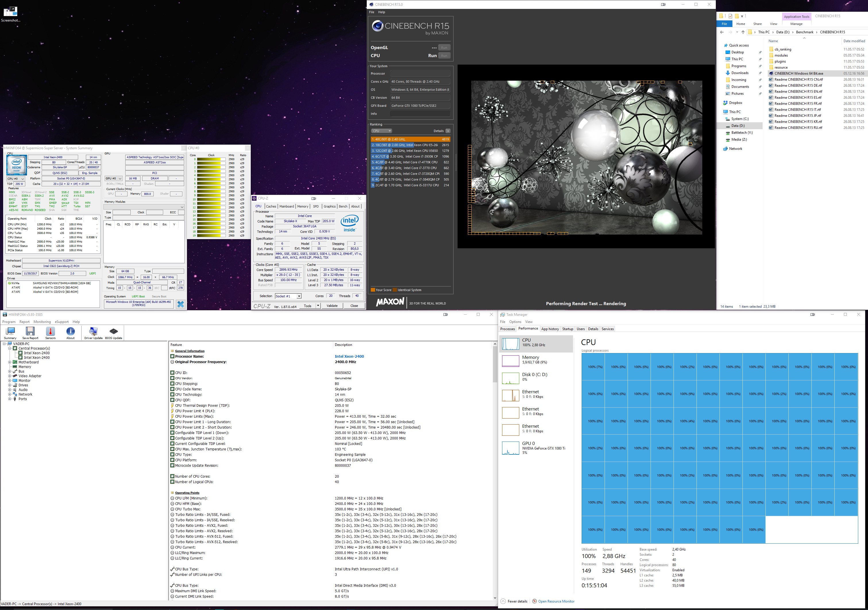Open the SPD tab in CPU-Z
This screenshot has height=610, width=868.
click(316, 206)
